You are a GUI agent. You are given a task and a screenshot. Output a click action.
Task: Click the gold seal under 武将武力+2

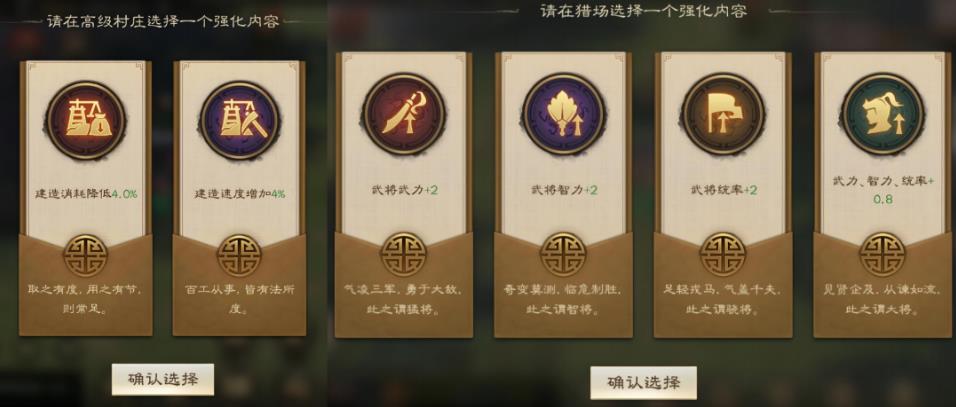pyautogui.click(x=404, y=255)
